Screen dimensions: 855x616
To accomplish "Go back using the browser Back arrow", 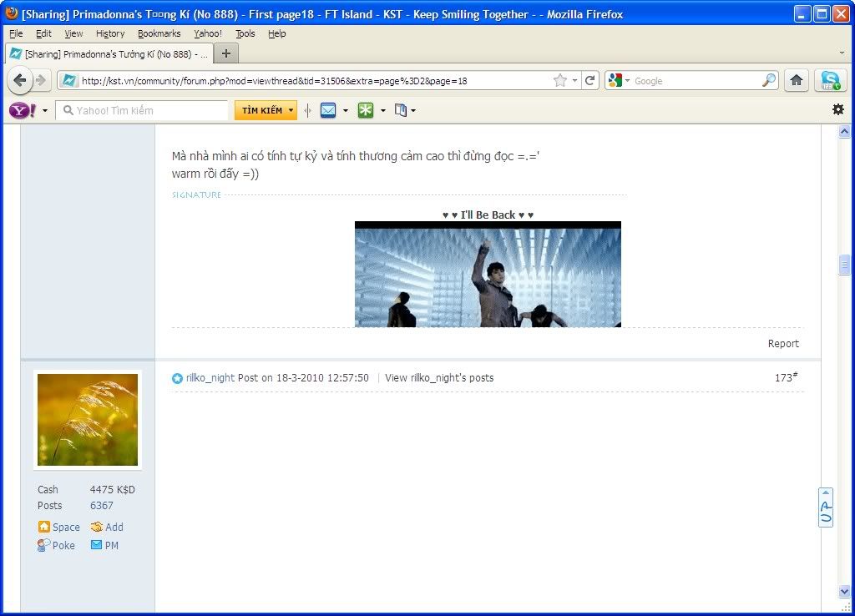I will [x=20, y=81].
